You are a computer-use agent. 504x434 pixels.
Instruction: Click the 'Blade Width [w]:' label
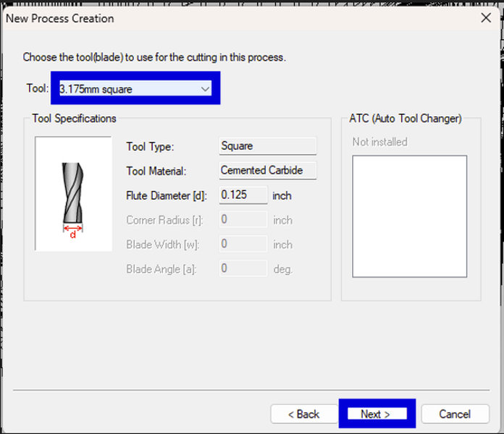(x=163, y=244)
